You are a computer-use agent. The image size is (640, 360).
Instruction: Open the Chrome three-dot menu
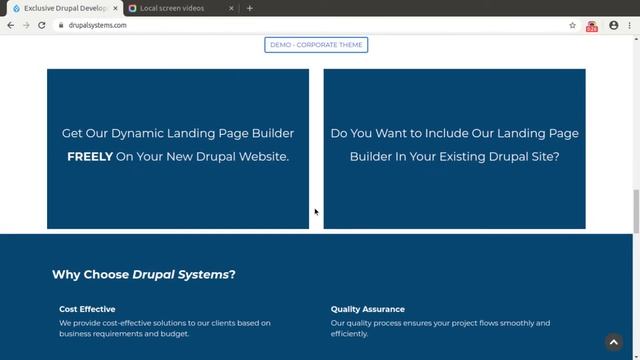click(629, 25)
